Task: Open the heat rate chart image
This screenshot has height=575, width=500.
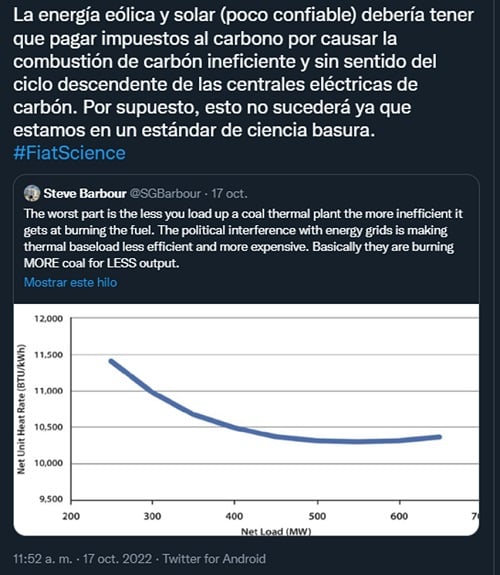Action: click(246, 420)
